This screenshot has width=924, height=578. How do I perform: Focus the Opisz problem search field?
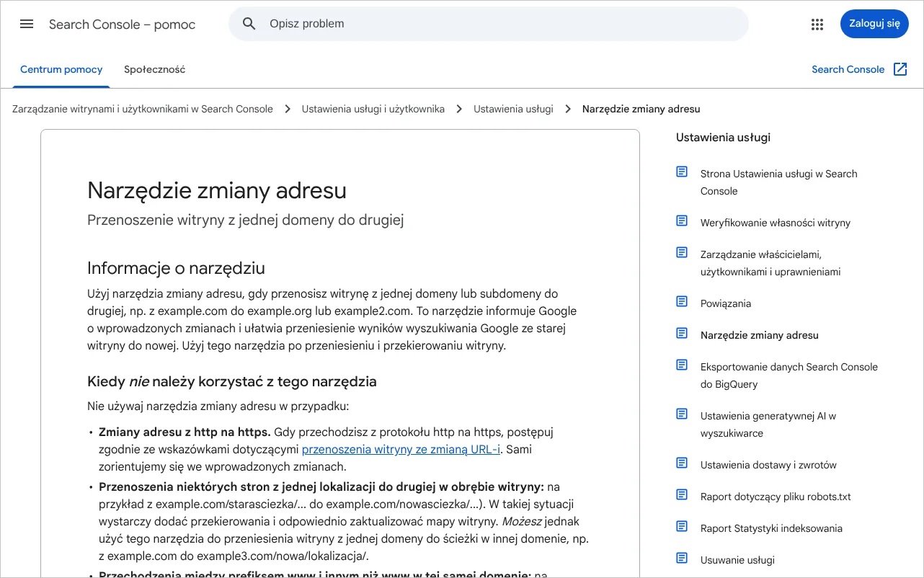tap(489, 24)
